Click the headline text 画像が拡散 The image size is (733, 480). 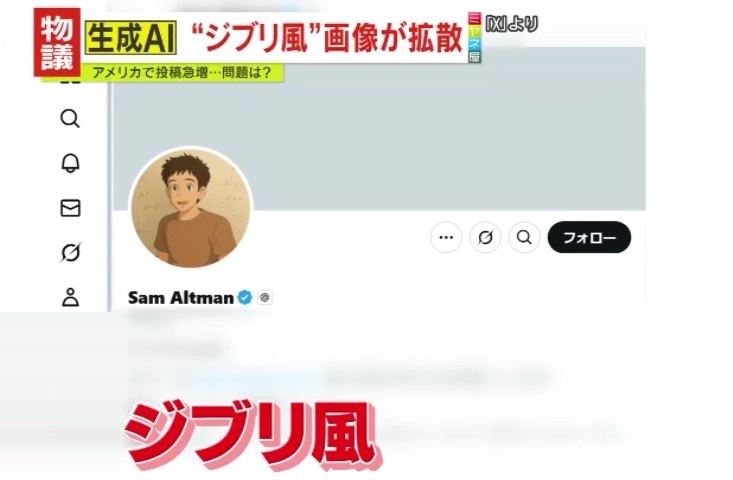click(393, 38)
